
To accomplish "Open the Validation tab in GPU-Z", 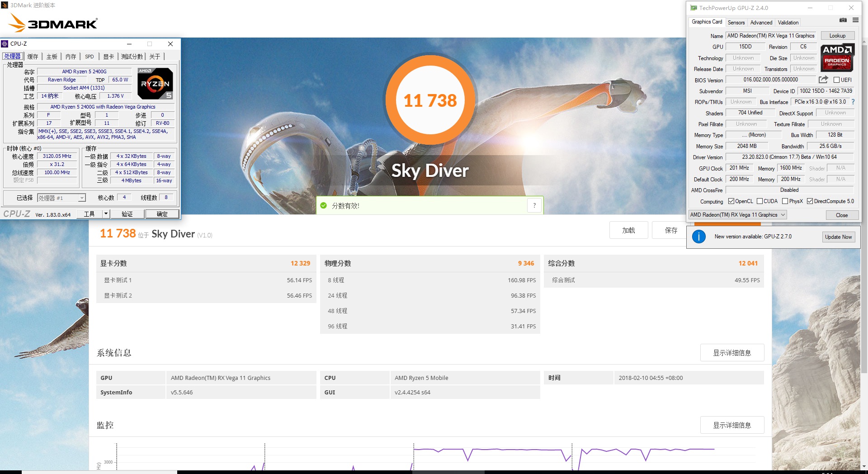I will tap(788, 22).
